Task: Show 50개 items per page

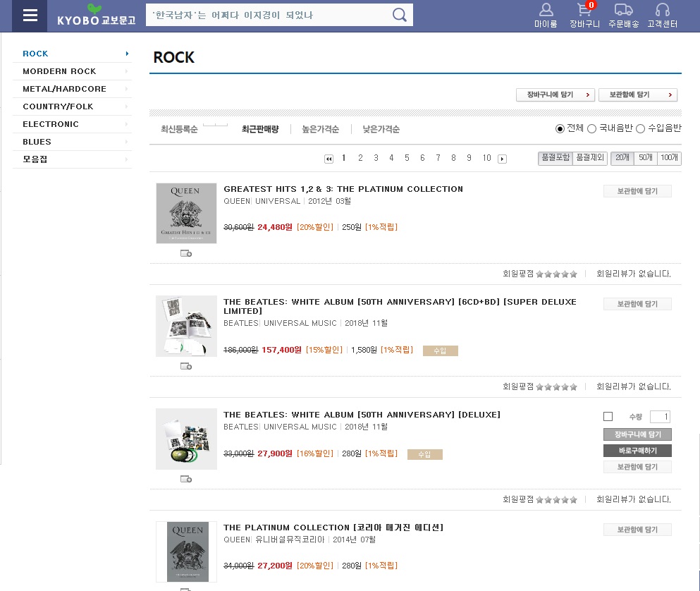Action: tap(645, 158)
